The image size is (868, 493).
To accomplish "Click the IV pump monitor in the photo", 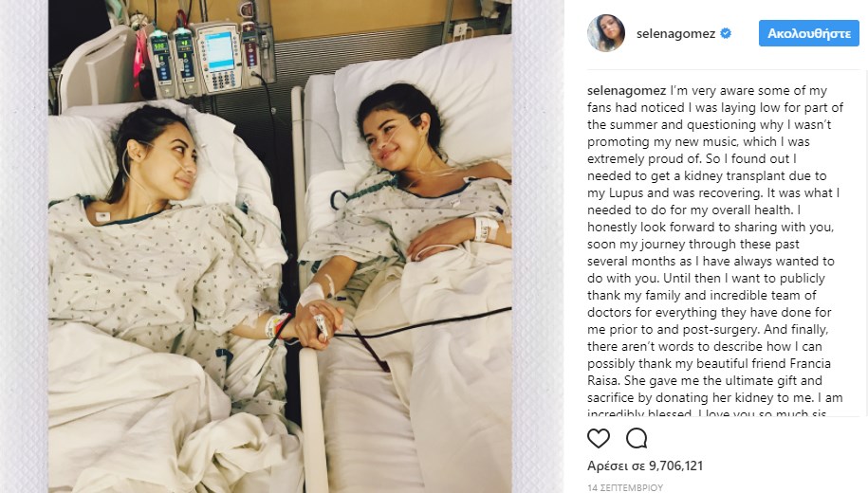I will pos(219,57).
